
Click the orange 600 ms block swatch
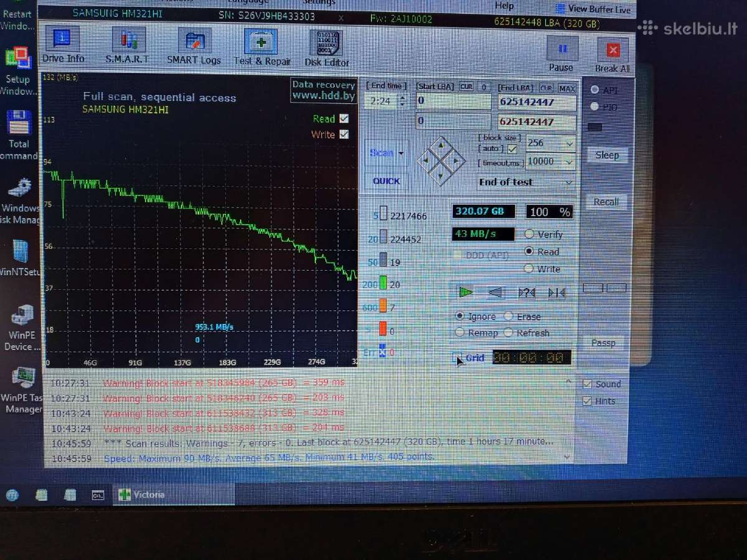[383, 306]
